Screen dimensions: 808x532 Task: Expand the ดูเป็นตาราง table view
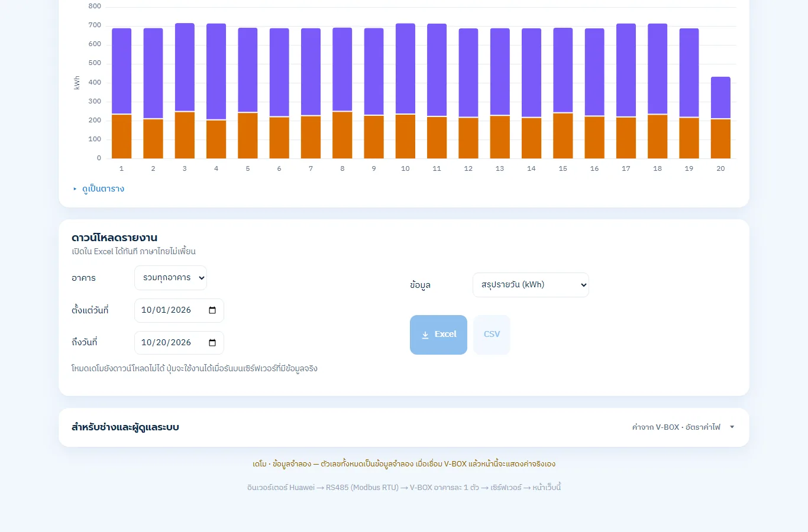[98, 189]
